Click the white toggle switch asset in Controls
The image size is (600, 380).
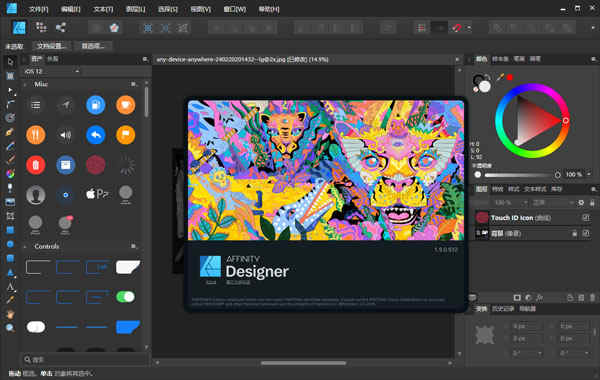click(36, 327)
